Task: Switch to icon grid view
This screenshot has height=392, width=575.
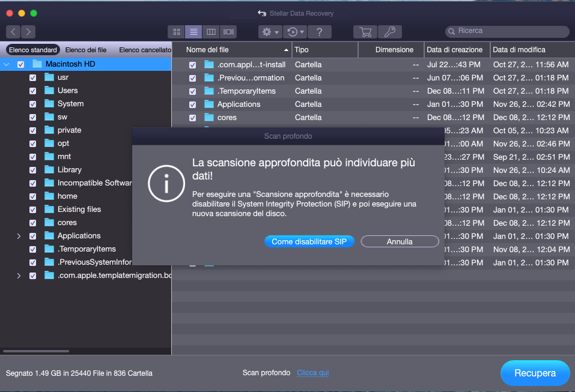Action: tap(177, 32)
